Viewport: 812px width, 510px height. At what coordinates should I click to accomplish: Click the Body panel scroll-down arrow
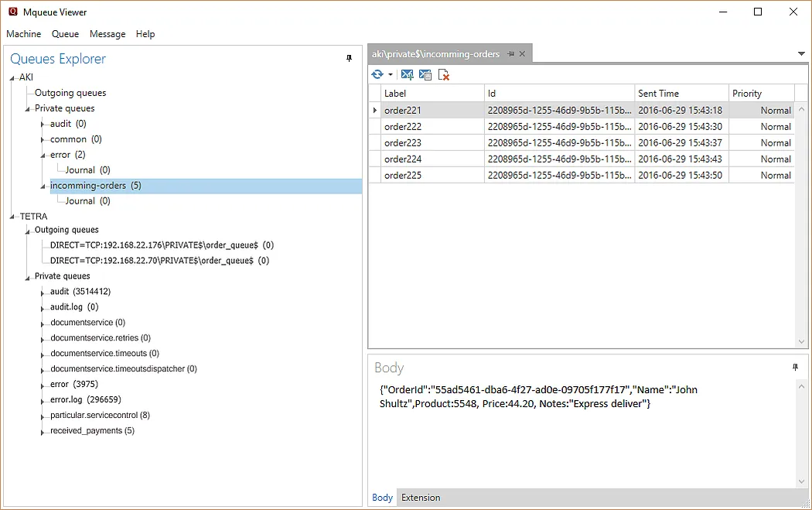tap(802, 481)
